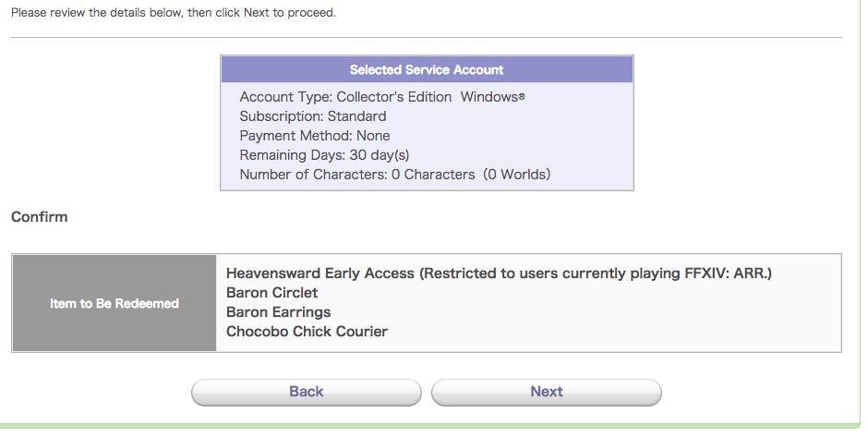Click the Next button
Screen dimensions: 868x437
coord(546,392)
